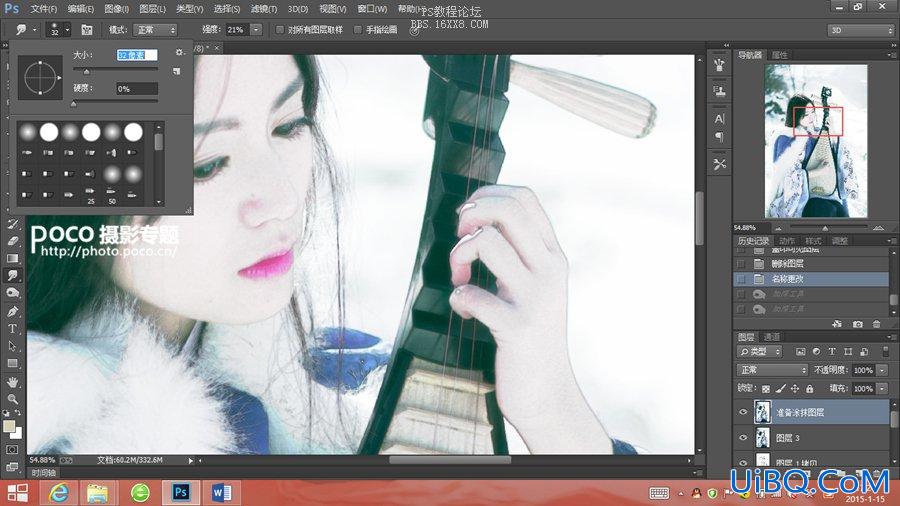Open Paragraph panel icon in dock

(719, 137)
